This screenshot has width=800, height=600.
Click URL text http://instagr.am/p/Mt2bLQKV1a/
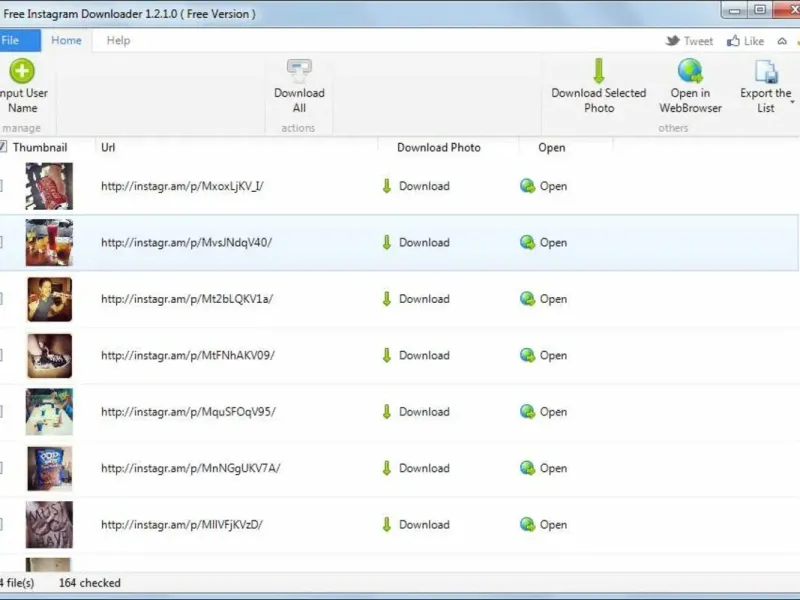[x=187, y=299]
